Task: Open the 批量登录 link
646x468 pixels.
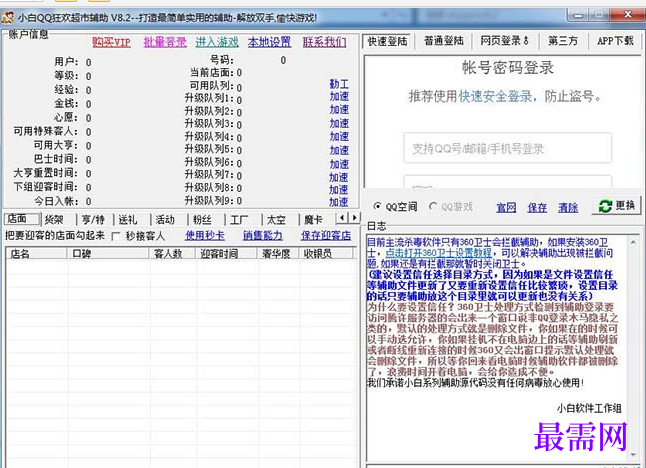Action: pyautogui.click(x=165, y=42)
